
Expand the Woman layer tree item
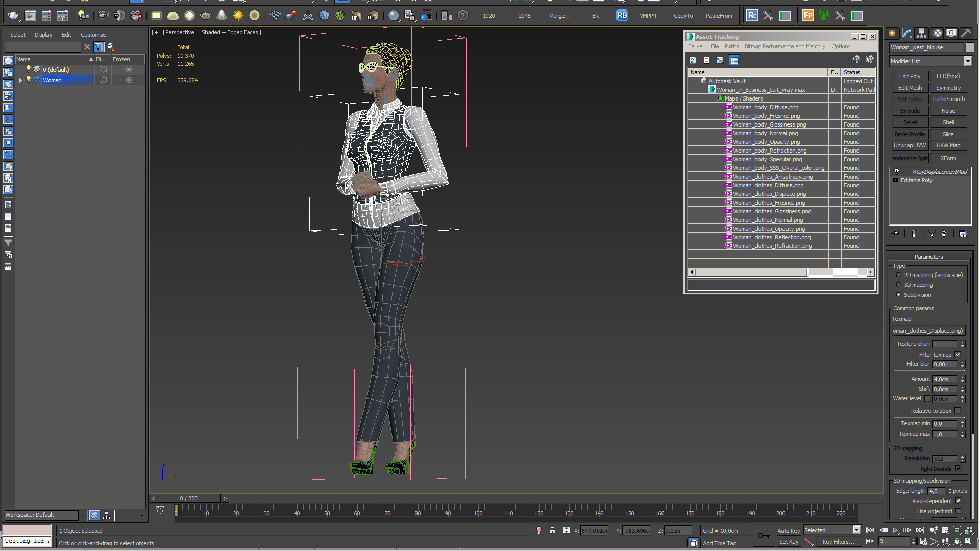coord(20,80)
